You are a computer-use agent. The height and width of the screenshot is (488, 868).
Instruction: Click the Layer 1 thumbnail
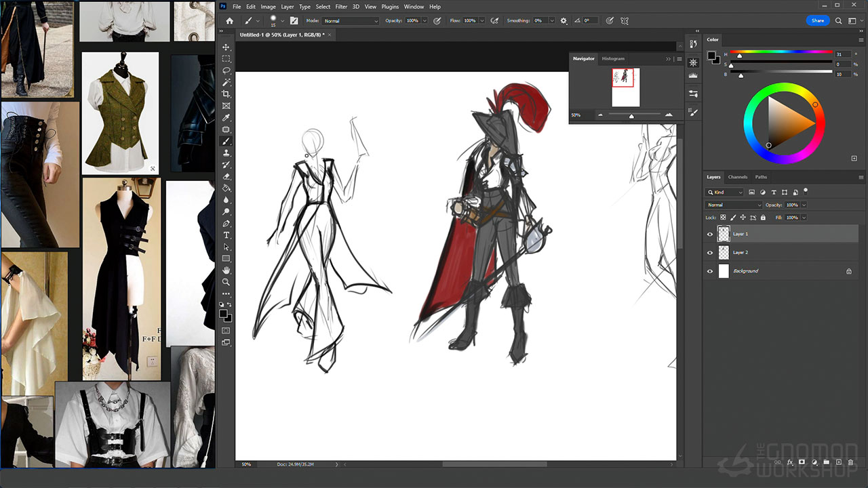(724, 234)
